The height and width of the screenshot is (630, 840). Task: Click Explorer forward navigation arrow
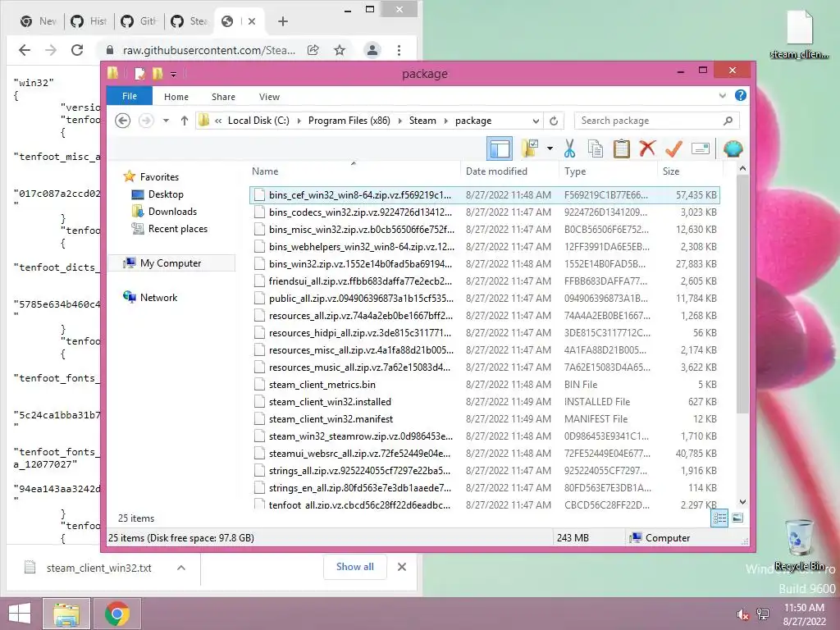[x=146, y=121]
